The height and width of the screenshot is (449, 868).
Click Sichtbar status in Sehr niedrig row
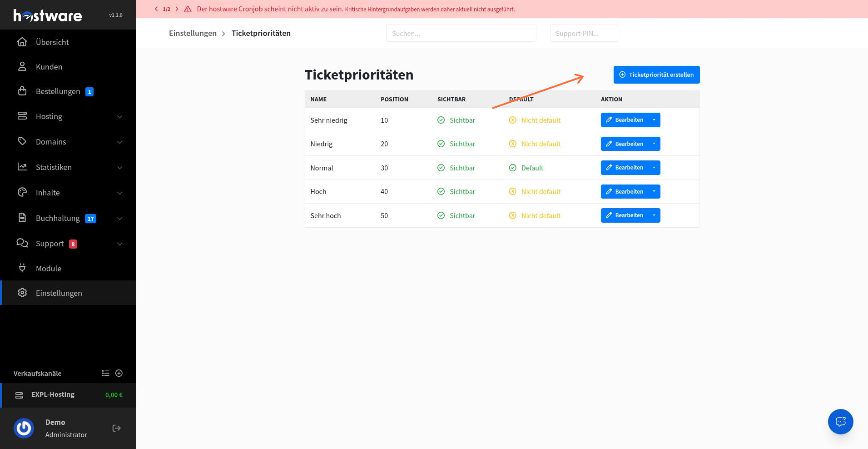pyautogui.click(x=456, y=120)
